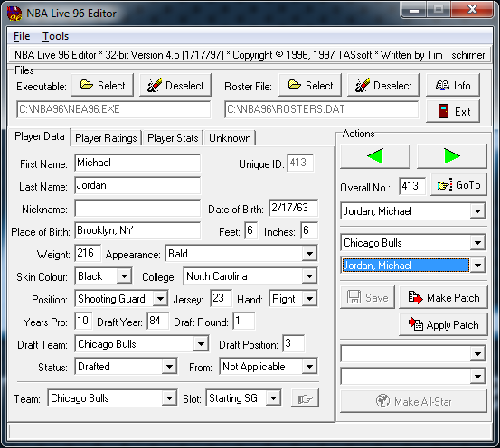Click the Years Pro field
Screen dimensions: 500x448
coord(83,321)
